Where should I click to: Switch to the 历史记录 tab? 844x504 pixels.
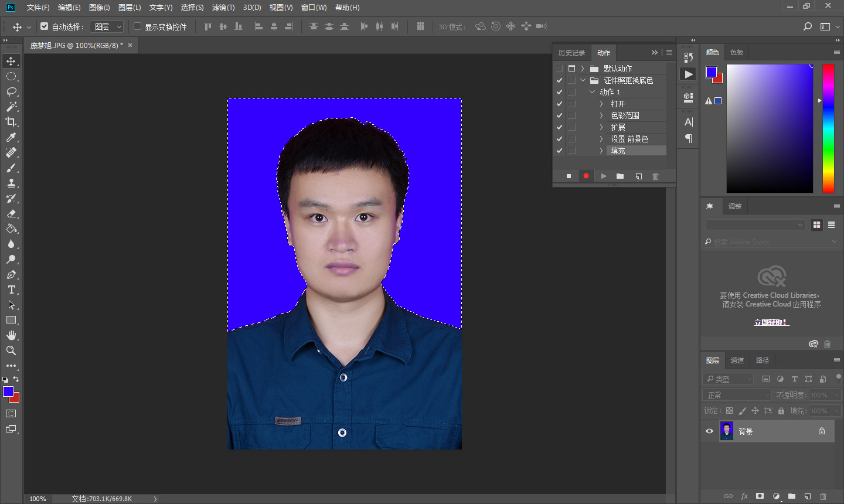[x=571, y=53]
